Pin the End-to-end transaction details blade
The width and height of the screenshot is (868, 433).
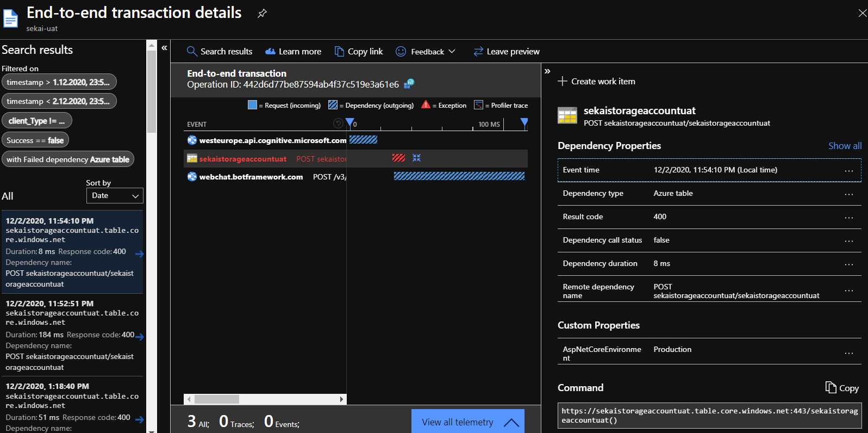262,13
